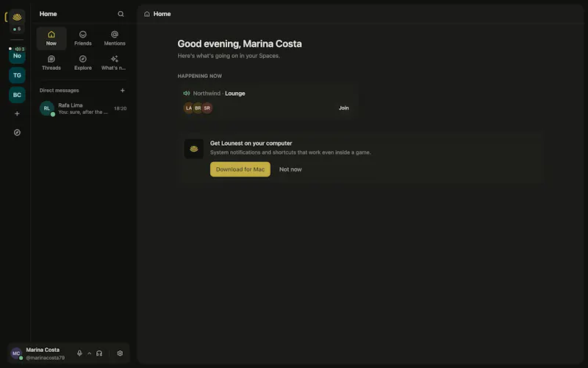Screen dimensions: 588x368
Task: Click the Marina Costa user name in the user panel
Action: [43, 350]
